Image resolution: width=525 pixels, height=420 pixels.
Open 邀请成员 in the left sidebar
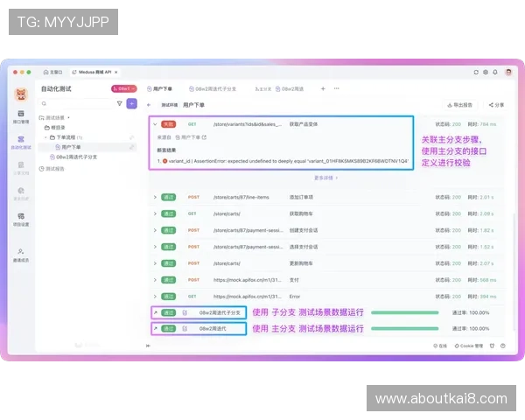tap(21, 255)
